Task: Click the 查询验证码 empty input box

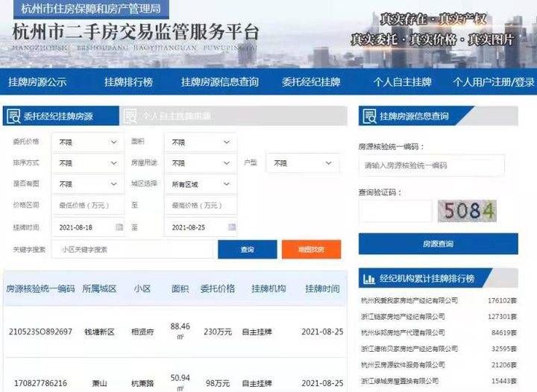Action: coord(395,211)
